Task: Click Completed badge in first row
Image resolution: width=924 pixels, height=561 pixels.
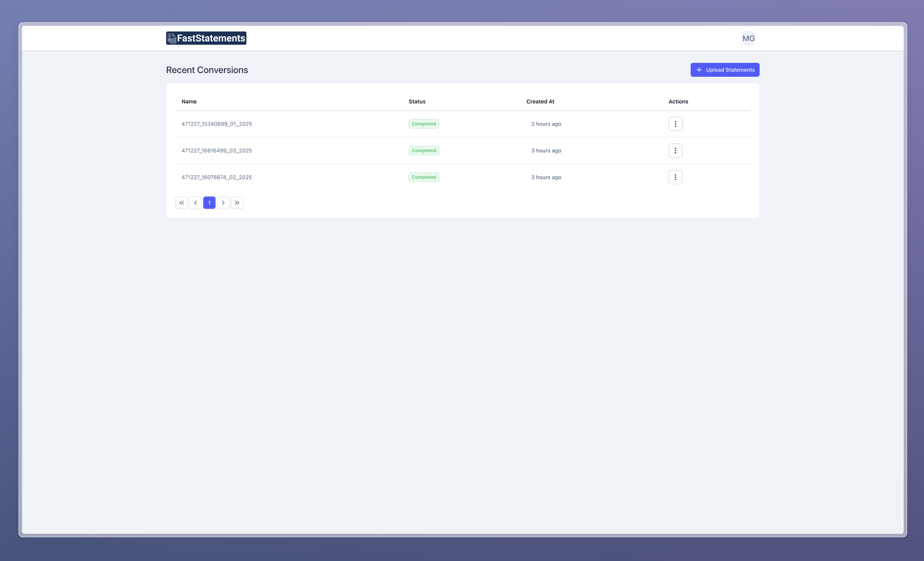Action: [x=424, y=124]
